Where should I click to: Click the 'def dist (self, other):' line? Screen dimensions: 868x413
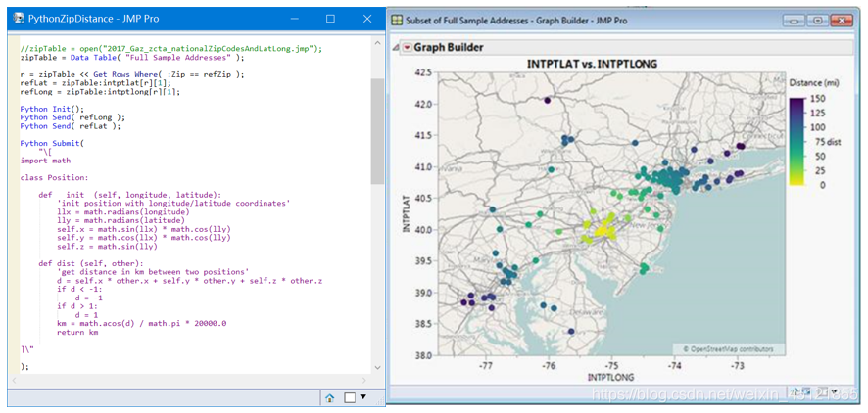point(90,263)
